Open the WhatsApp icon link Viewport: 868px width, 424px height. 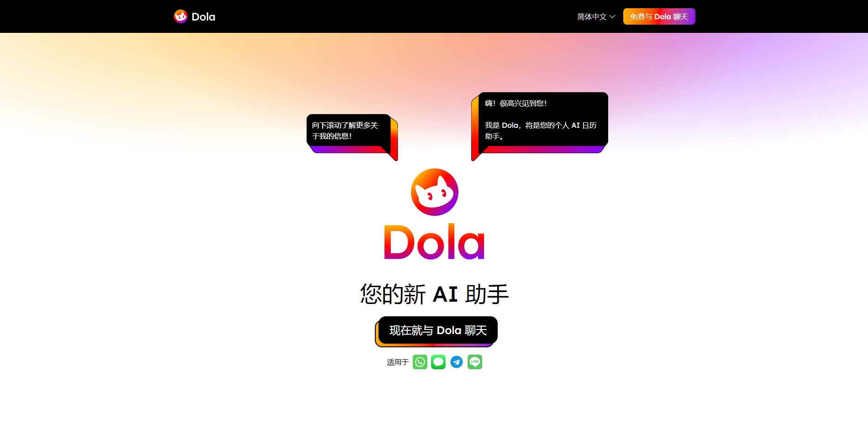420,362
